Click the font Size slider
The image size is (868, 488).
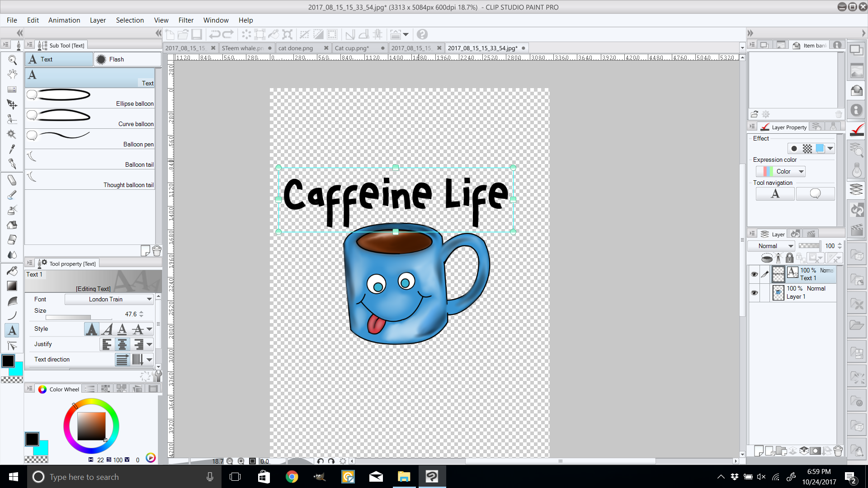click(x=79, y=317)
